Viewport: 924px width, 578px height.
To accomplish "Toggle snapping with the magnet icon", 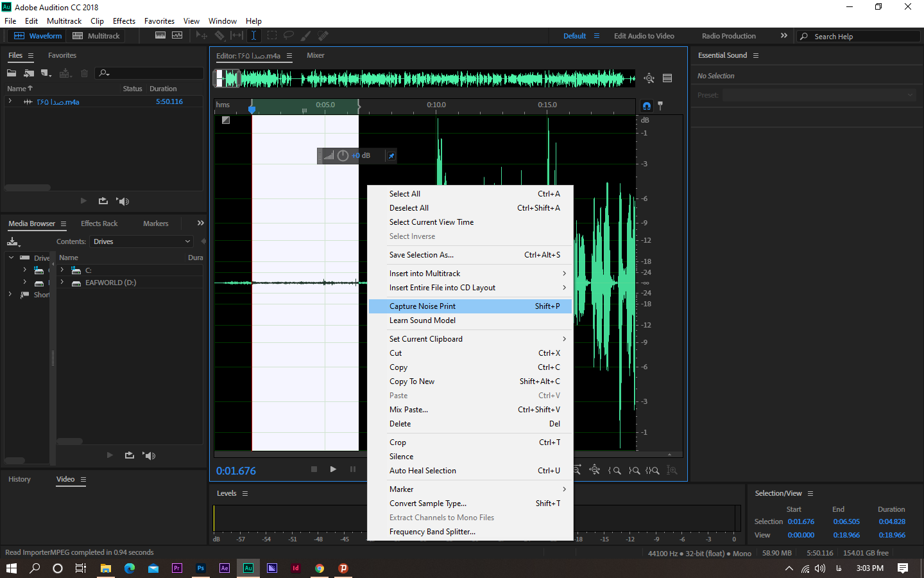I will click(647, 106).
